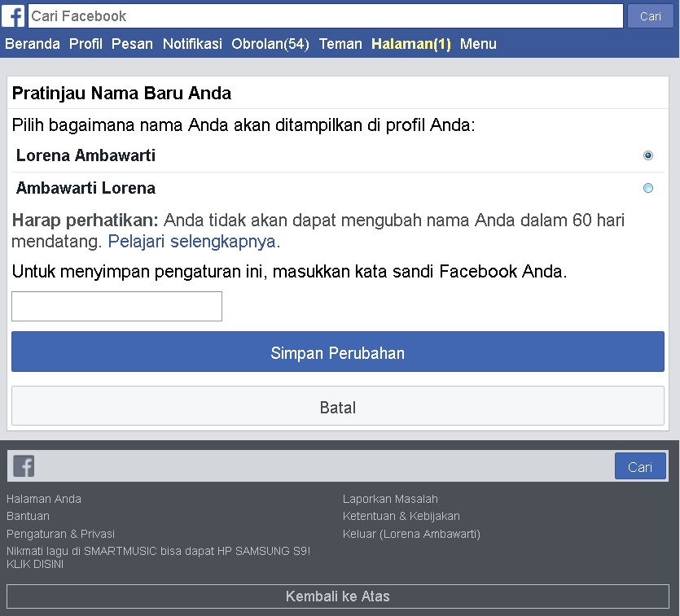Click the grey Facebook logo in the footer
Viewport: 680px width, 616px height.
(x=24, y=466)
